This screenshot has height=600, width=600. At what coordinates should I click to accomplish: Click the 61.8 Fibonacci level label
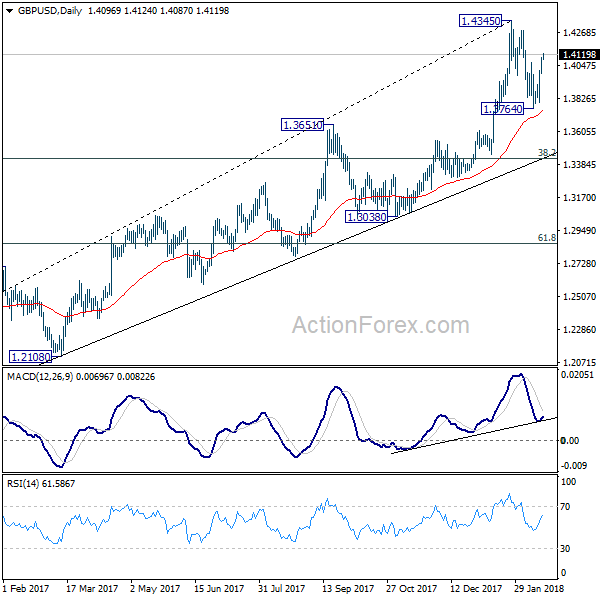546,238
